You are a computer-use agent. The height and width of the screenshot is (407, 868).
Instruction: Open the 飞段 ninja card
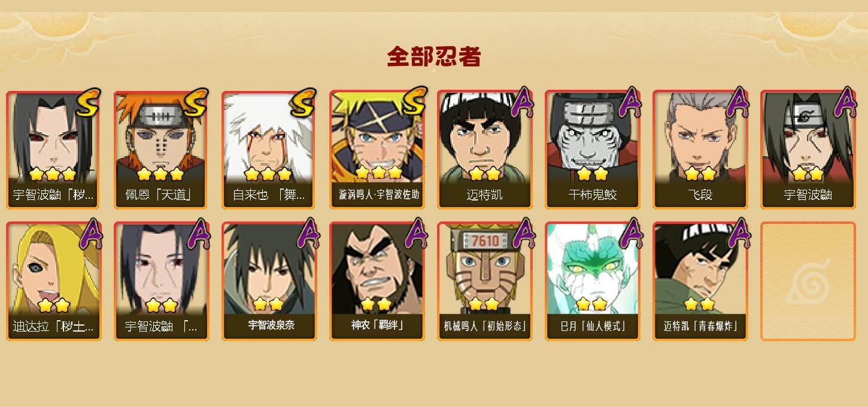click(700, 150)
